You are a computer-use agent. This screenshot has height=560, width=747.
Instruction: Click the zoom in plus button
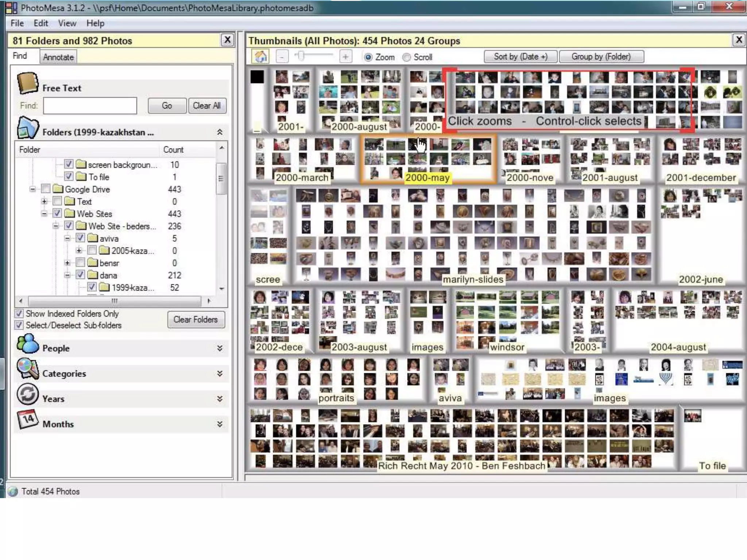tap(345, 57)
